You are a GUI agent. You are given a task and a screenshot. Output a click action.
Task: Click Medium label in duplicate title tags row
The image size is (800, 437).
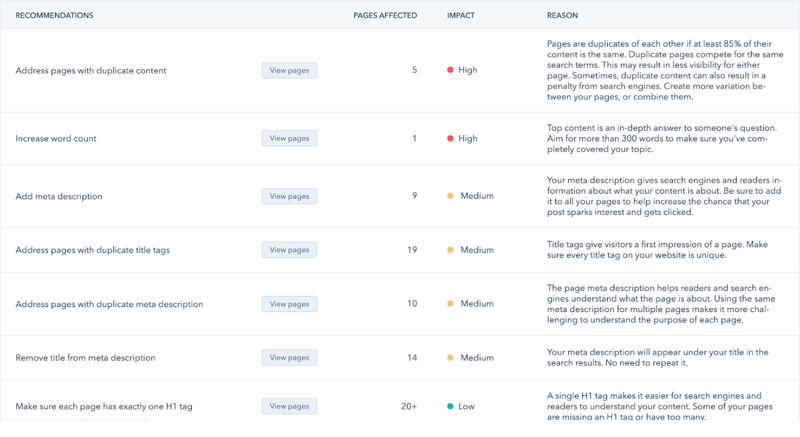[477, 250]
